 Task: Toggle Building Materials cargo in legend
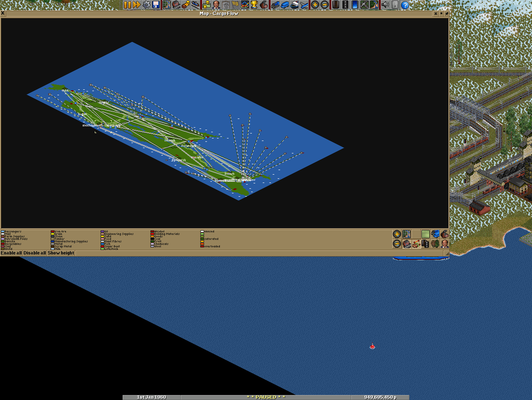point(165,234)
